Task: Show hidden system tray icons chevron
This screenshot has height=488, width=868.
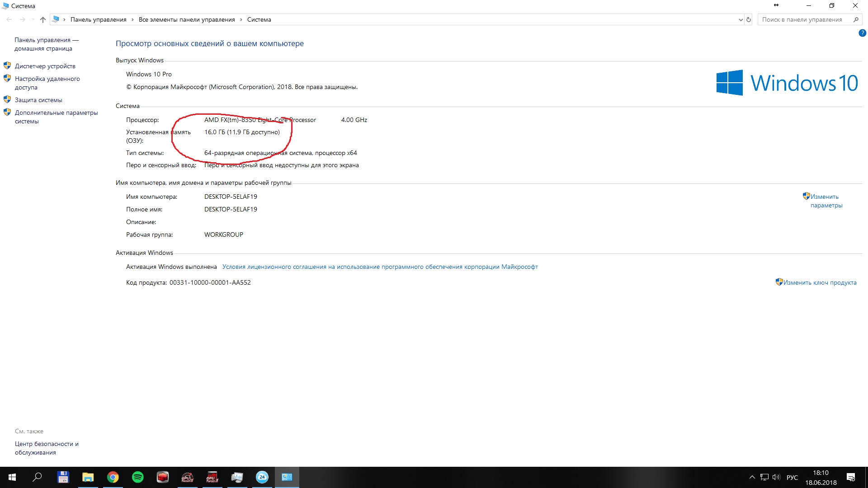Action: (x=752, y=477)
